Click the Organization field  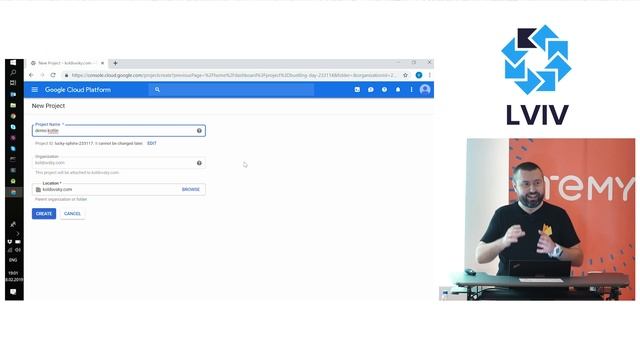[x=119, y=162]
